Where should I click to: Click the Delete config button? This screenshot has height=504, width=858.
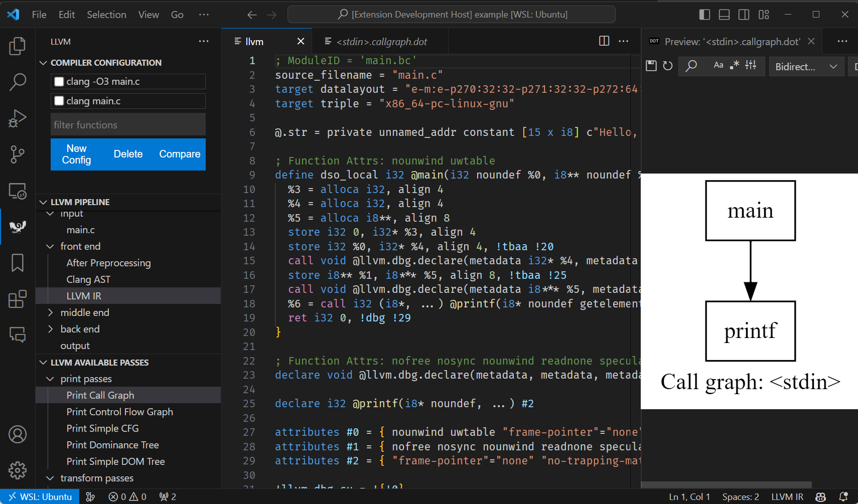pyautogui.click(x=128, y=154)
